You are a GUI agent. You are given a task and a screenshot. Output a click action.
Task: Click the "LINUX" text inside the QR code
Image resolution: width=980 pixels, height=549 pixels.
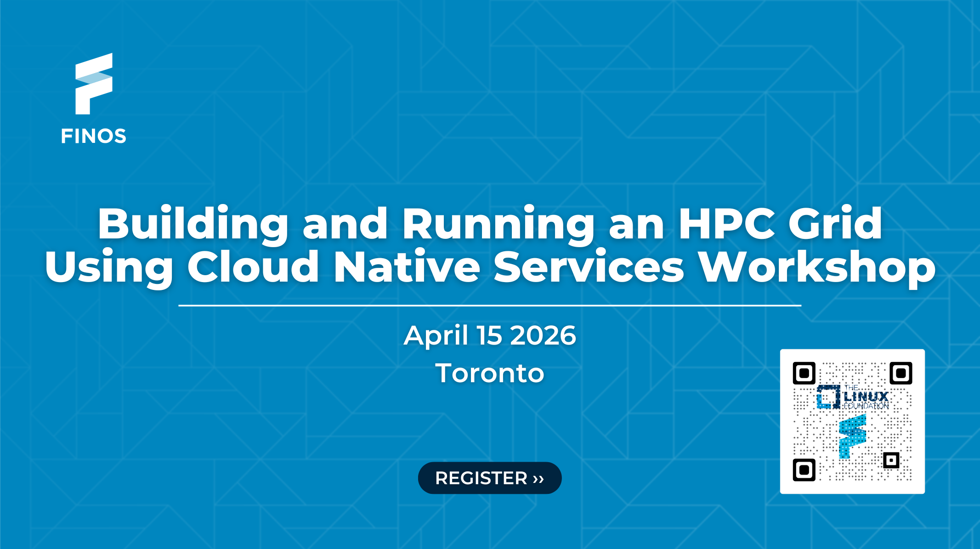point(866,396)
